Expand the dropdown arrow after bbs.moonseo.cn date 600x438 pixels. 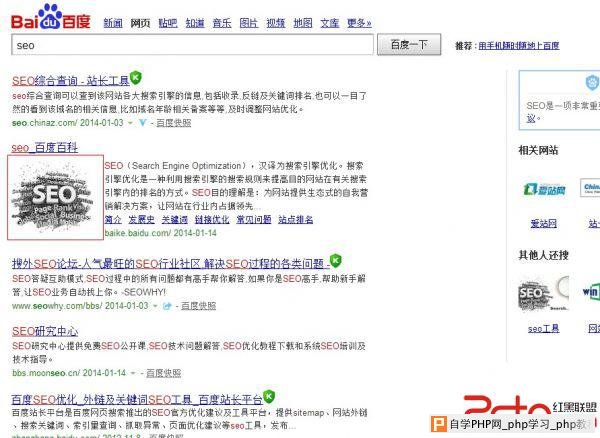click(133, 373)
